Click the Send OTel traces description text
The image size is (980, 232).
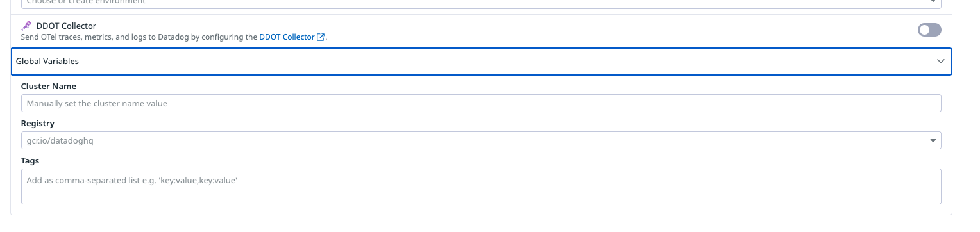click(x=139, y=37)
